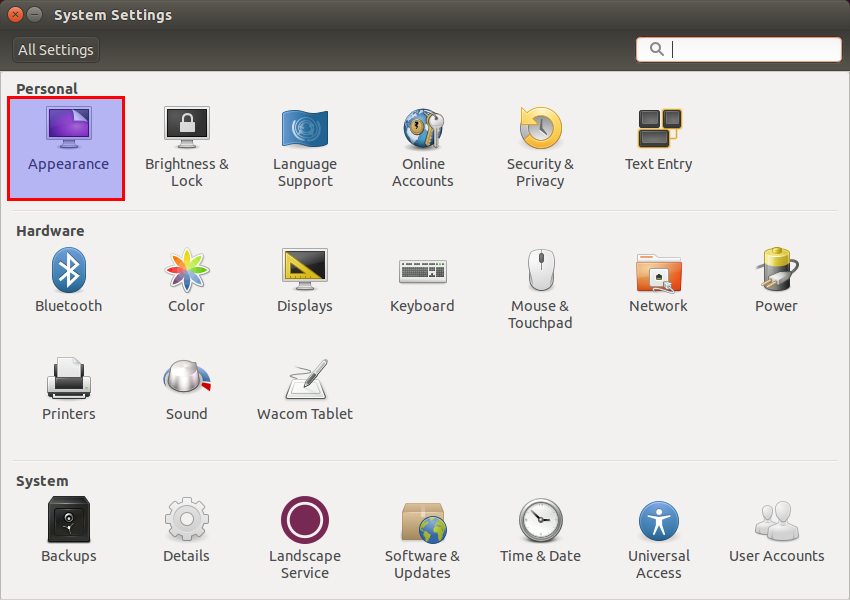
Task: Open Printers settings
Action: pyautogui.click(x=69, y=389)
